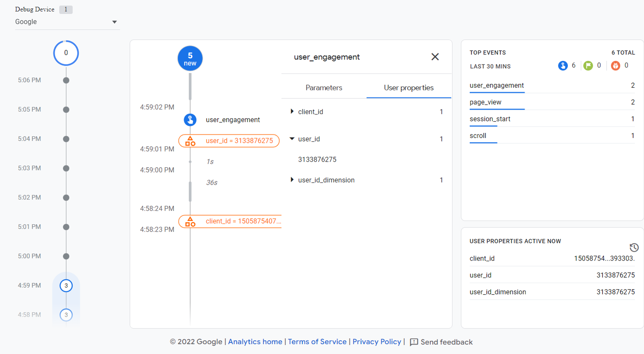Click the client_id property shapes icon

190,222
